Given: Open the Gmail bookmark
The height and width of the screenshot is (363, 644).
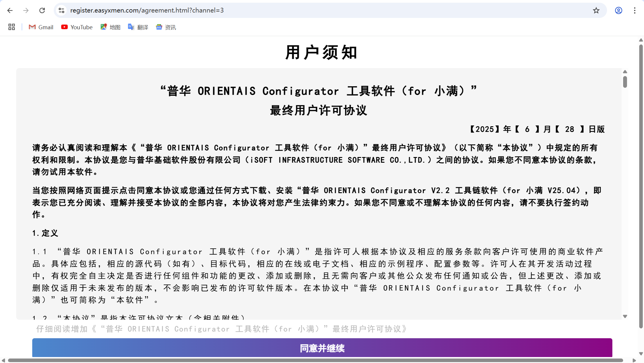Looking at the screenshot, I should [41, 27].
